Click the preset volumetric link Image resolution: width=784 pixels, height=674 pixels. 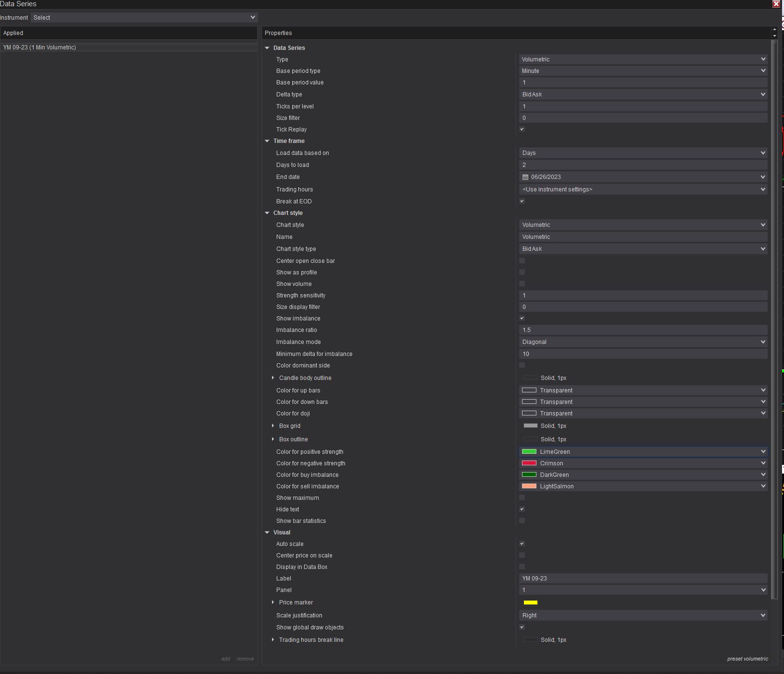pyautogui.click(x=748, y=659)
